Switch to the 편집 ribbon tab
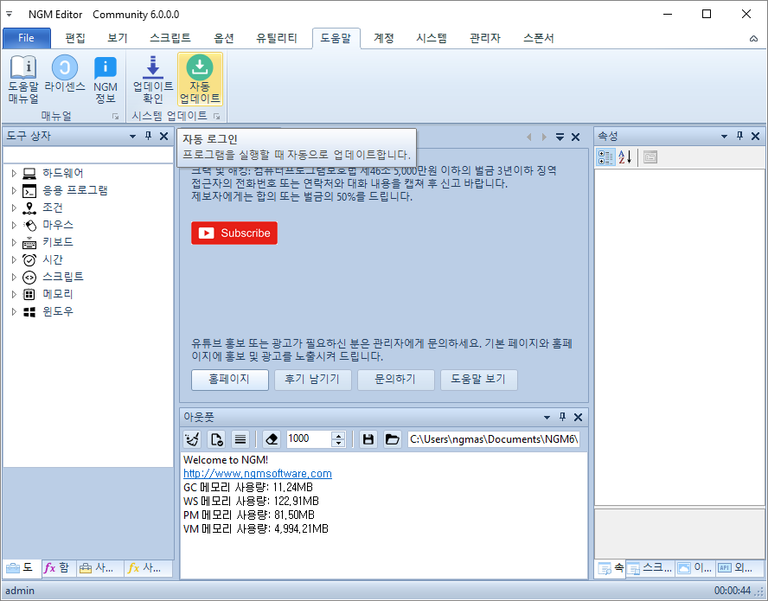 (75, 38)
